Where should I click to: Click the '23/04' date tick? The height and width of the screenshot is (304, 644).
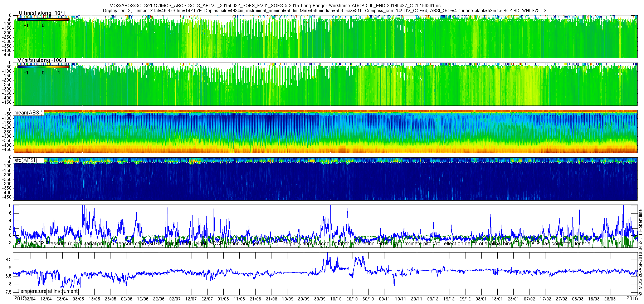pyautogui.click(x=62, y=299)
